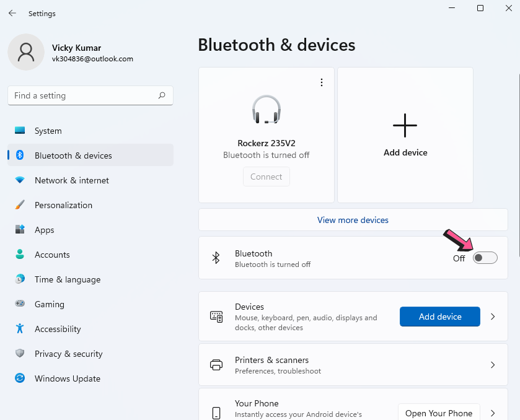Expand the Your Phone row chevron

click(x=493, y=413)
